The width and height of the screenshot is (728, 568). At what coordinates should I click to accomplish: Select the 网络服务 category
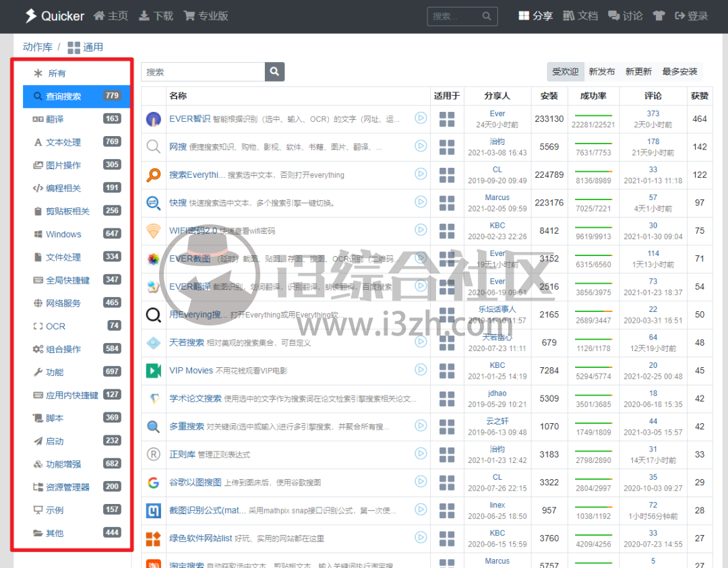tap(77, 303)
